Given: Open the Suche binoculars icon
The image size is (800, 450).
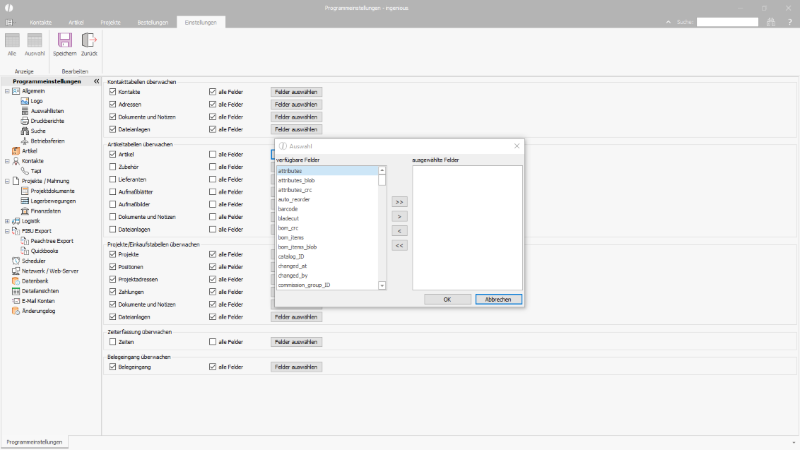Looking at the screenshot, I should [x=24, y=131].
